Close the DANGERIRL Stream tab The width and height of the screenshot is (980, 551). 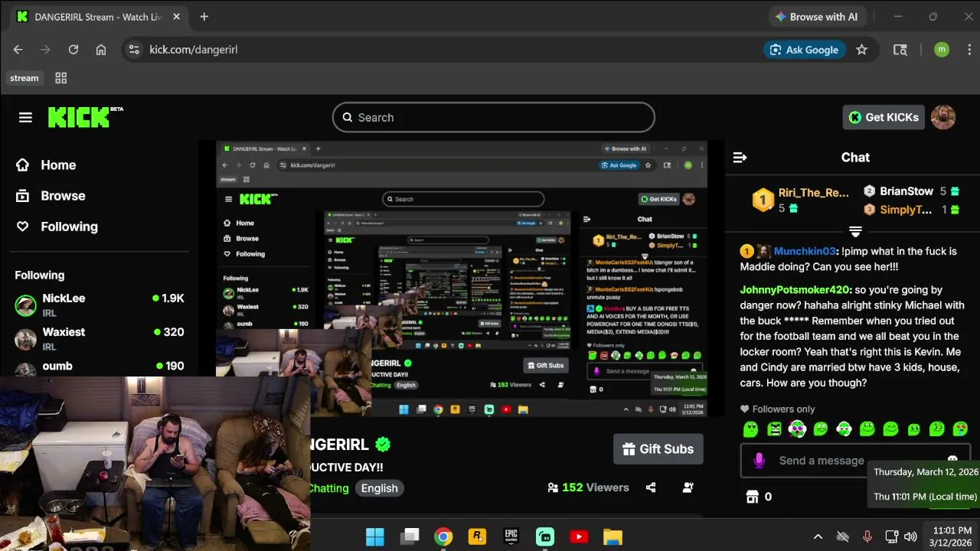click(x=177, y=17)
